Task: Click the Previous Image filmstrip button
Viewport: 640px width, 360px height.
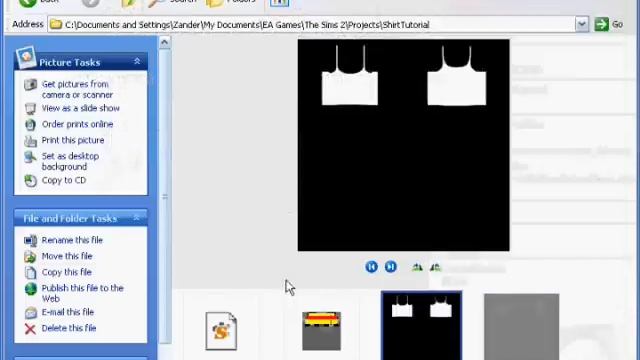Action: (371, 267)
